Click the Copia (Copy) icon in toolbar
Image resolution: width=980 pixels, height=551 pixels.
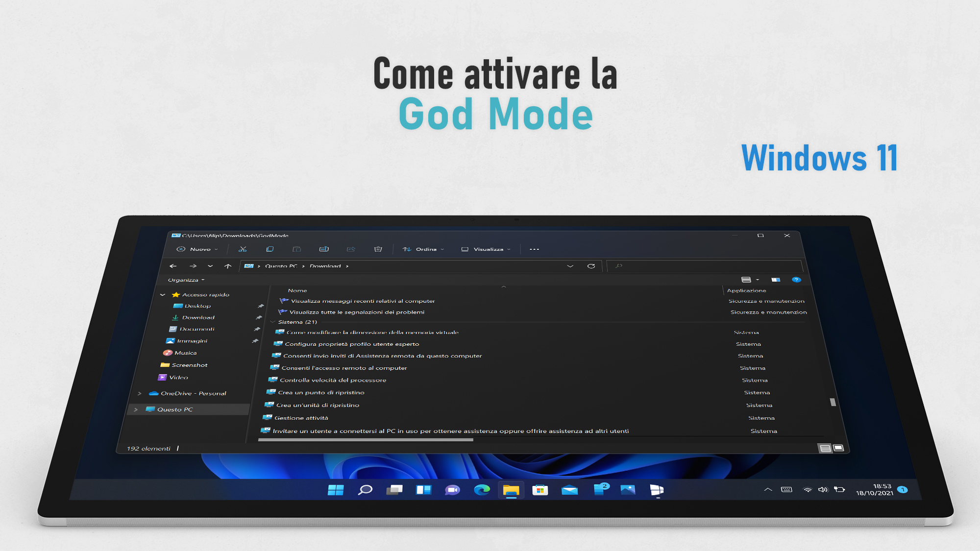coord(269,250)
